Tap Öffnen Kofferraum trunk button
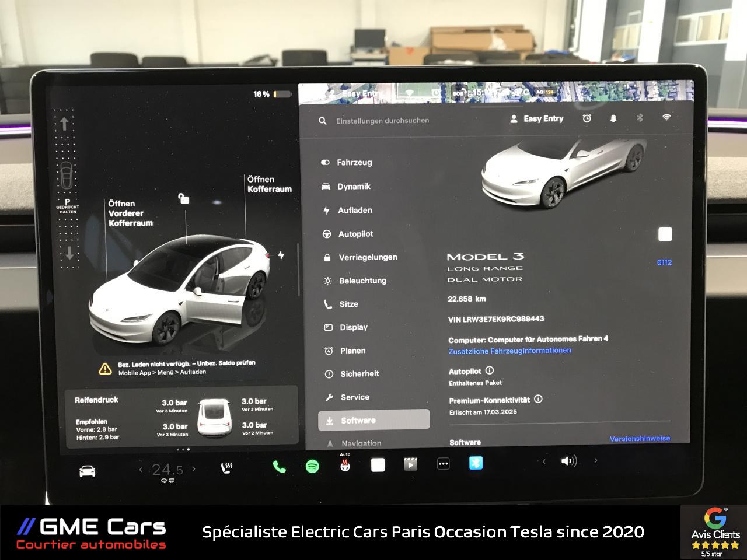This screenshot has height=560, width=747. [269, 184]
